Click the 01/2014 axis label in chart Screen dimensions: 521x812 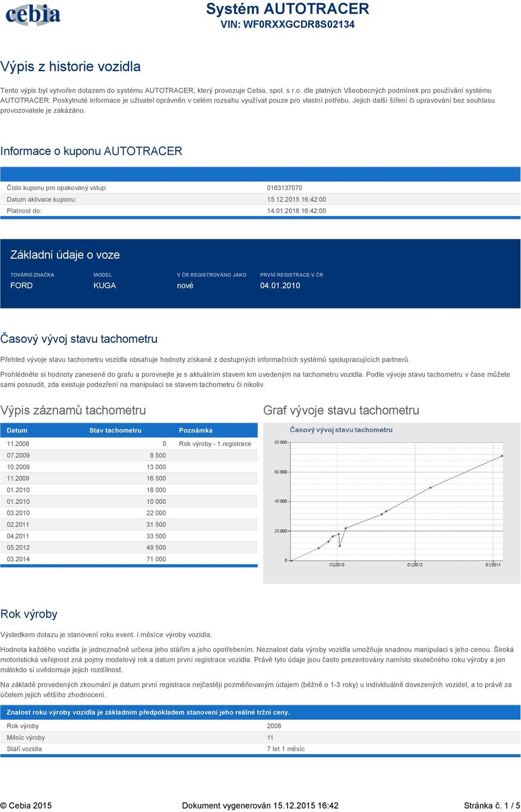pyautogui.click(x=493, y=565)
